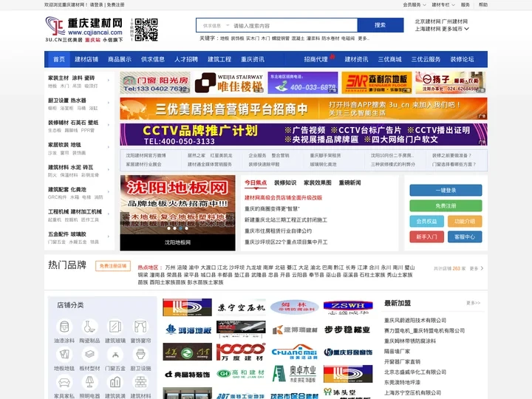Viewport: 532px width, 399px height.
Task: Open the 陶瓷制品 vase category icon
Action: (x=89, y=327)
